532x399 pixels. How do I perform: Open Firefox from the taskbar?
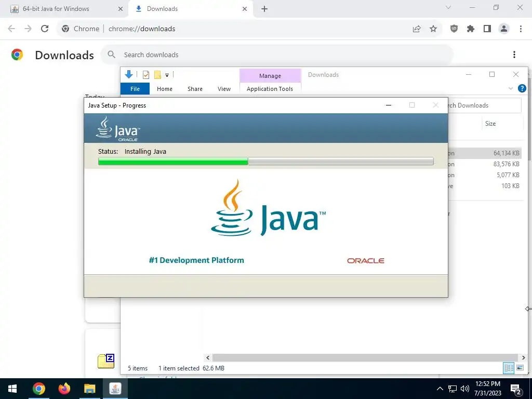(x=64, y=389)
